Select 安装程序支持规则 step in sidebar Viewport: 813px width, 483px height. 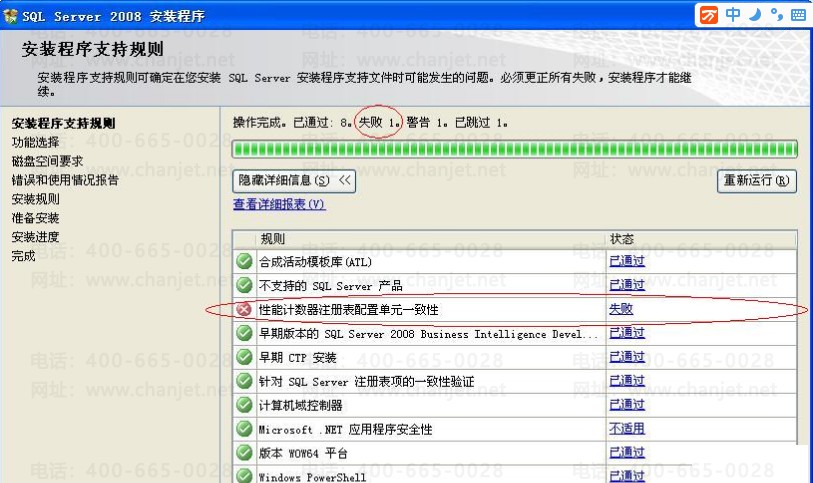(x=63, y=123)
